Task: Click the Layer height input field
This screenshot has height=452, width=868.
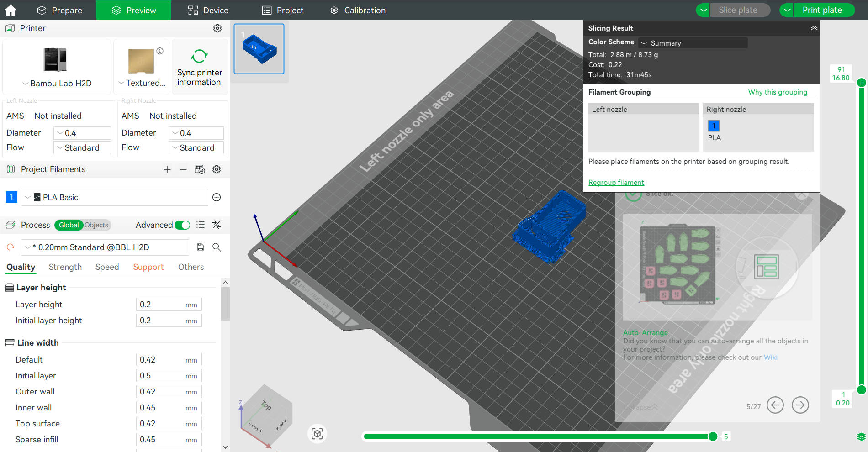Action: (169, 305)
